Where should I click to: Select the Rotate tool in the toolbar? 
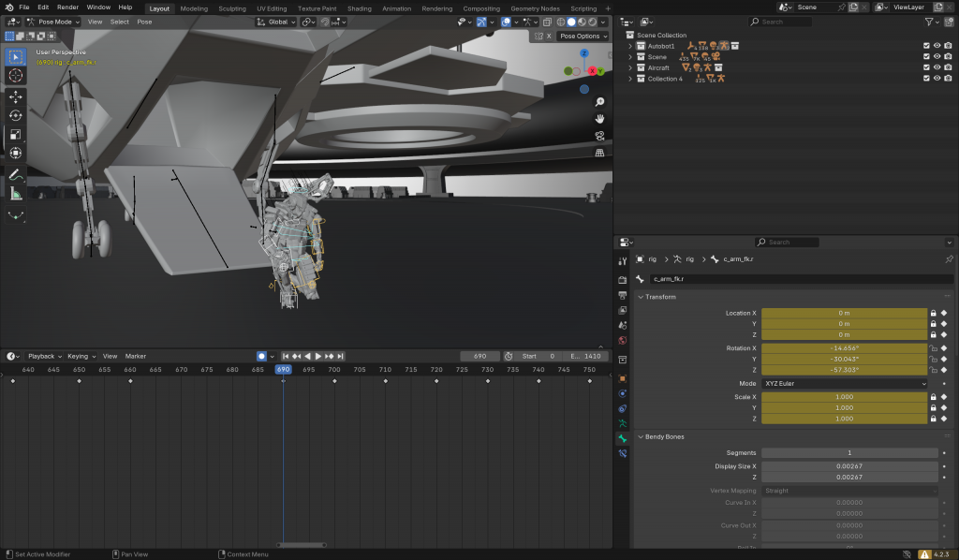click(16, 115)
